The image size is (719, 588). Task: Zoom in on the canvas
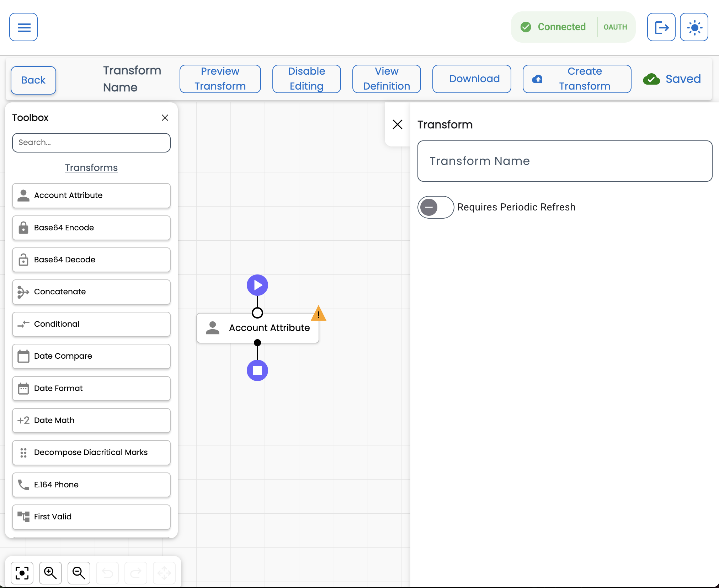tap(50, 573)
